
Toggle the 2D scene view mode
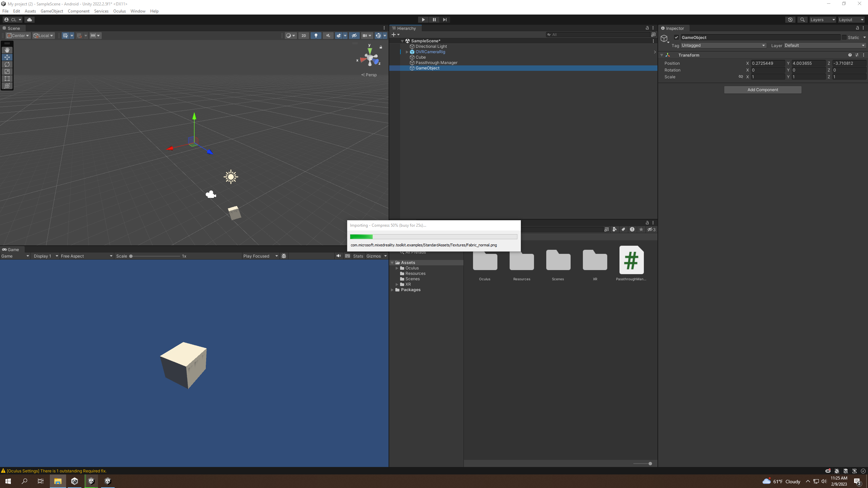(303, 36)
